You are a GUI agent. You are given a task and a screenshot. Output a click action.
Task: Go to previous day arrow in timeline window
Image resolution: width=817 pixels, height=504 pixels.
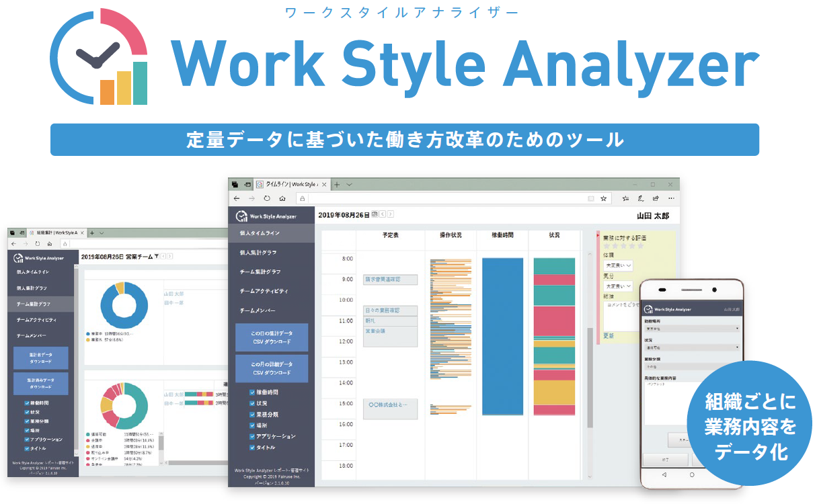(383, 214)
